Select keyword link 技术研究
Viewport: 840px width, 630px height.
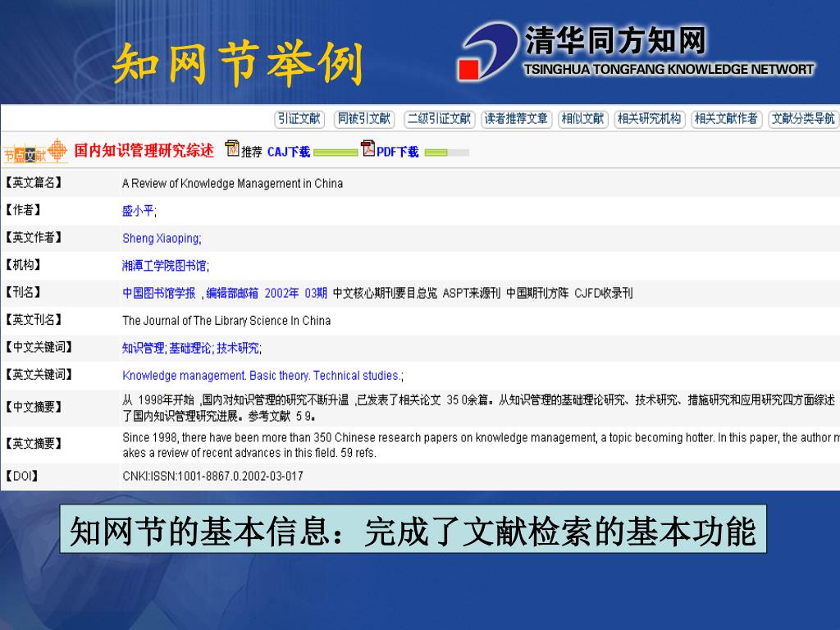[x=238, y=348]
